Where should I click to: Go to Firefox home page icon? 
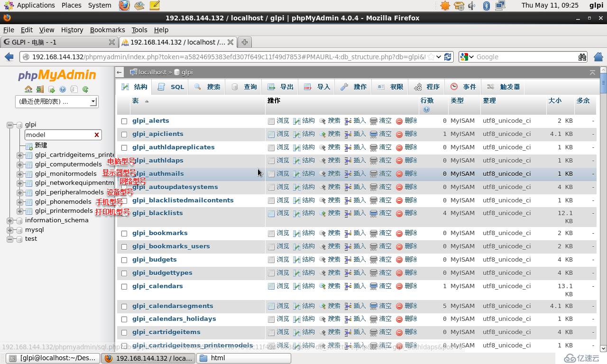pyautogui.click(x=598, y=57)
